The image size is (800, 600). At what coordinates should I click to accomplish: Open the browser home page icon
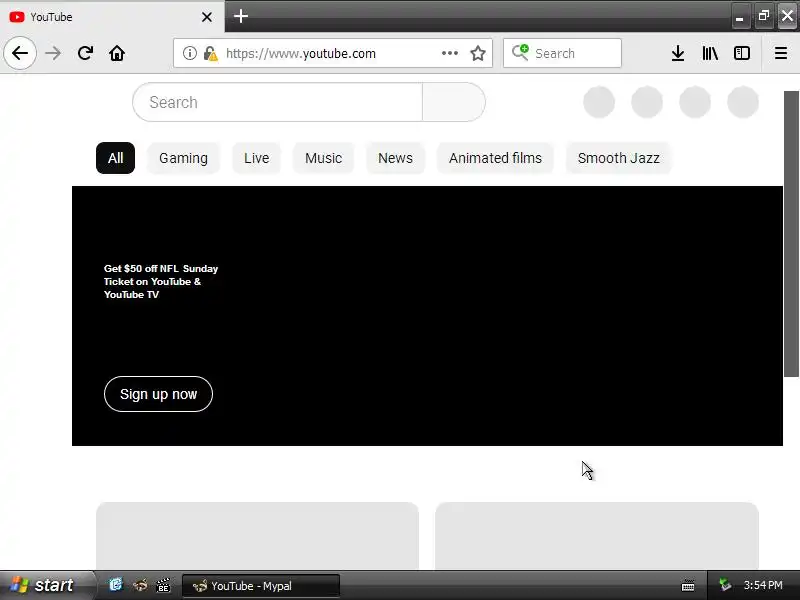point(117,53)
